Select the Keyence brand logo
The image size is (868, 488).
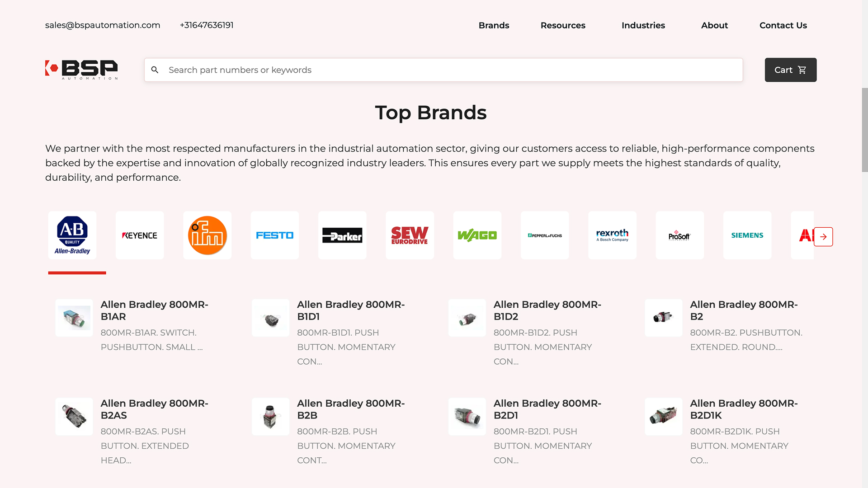pos(140,235)
